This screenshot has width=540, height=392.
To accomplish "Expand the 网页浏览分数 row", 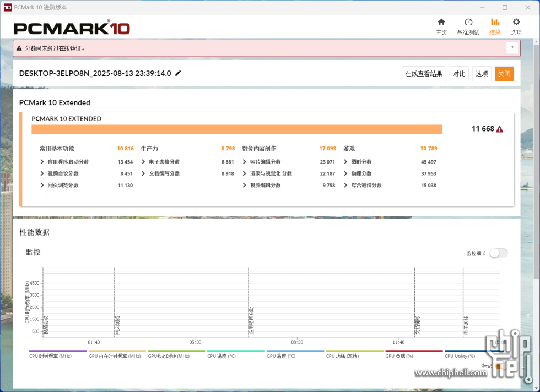I will (x=42, y=185).
